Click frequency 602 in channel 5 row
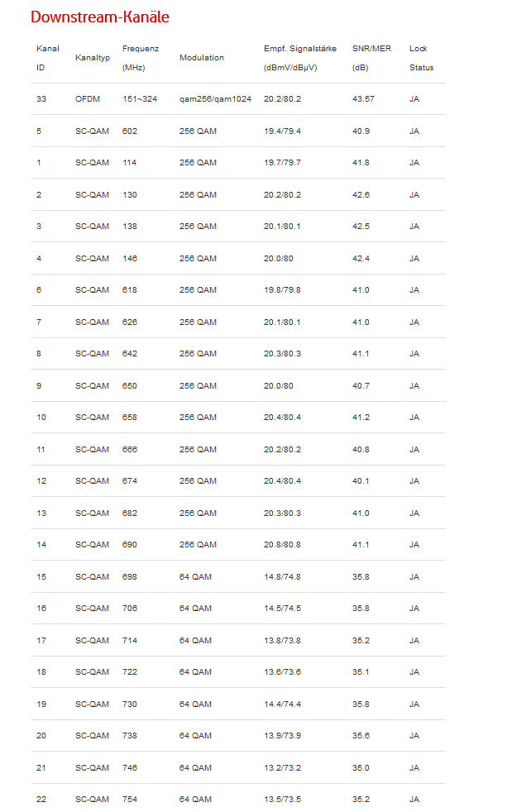The height and width of the screenshot is (812, 526). 130,131
